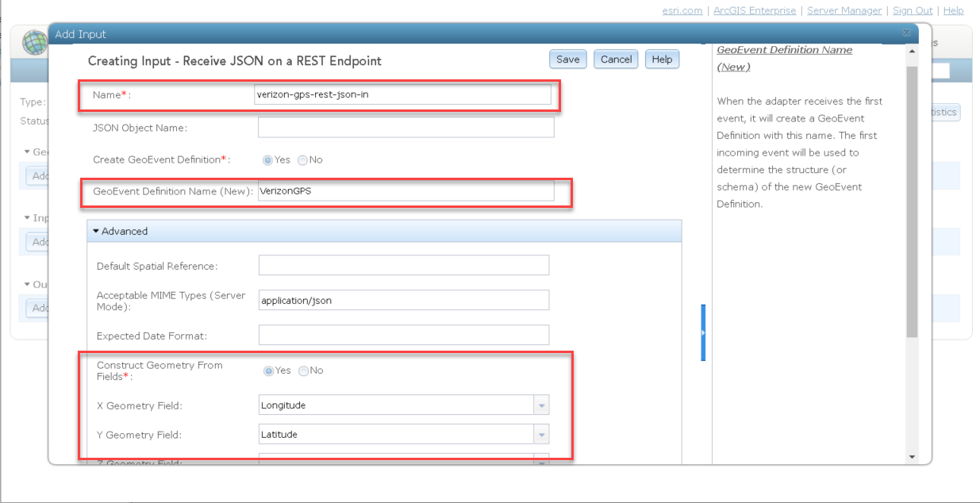The image size is (980, 503).
Task: Click the GeoEvent Definition Name field
Action: pos(406,191)
